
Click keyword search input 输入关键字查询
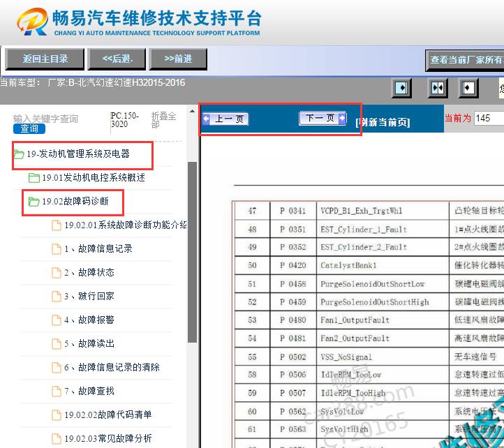click(x=45, y=119)
